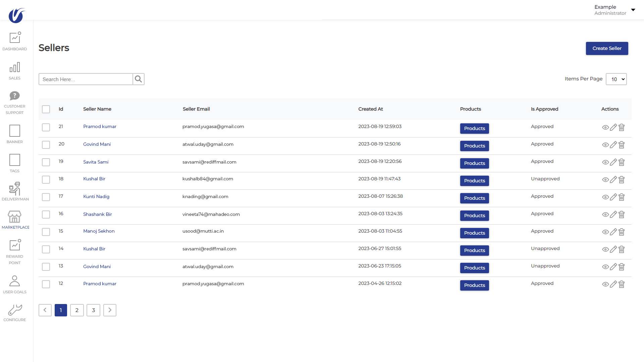Select checkbox for Shashank Bir row
Screen dimensions: 644x362
tap(46, 215)
